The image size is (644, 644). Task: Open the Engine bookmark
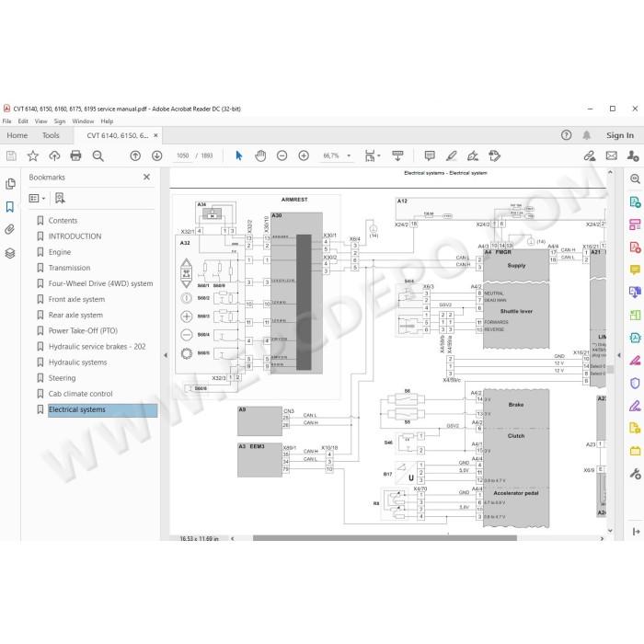pyautogui.click(x=60, y=252)
